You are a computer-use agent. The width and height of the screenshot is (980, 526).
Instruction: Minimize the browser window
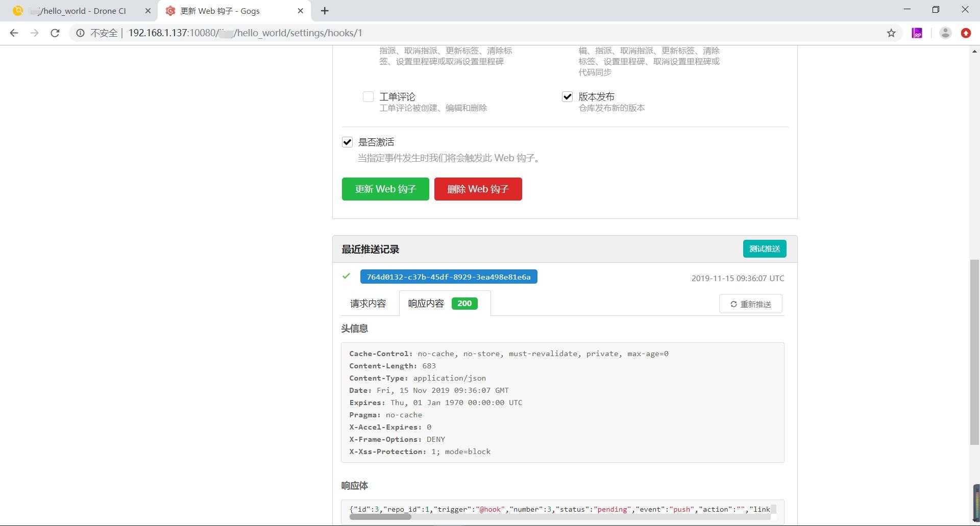point(907,9)
